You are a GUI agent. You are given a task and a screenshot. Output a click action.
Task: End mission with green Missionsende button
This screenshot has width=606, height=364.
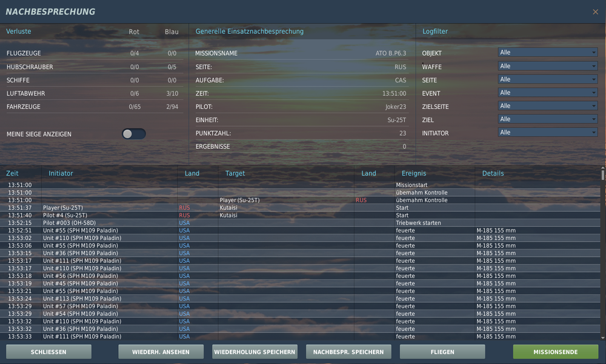coord(555,352)
